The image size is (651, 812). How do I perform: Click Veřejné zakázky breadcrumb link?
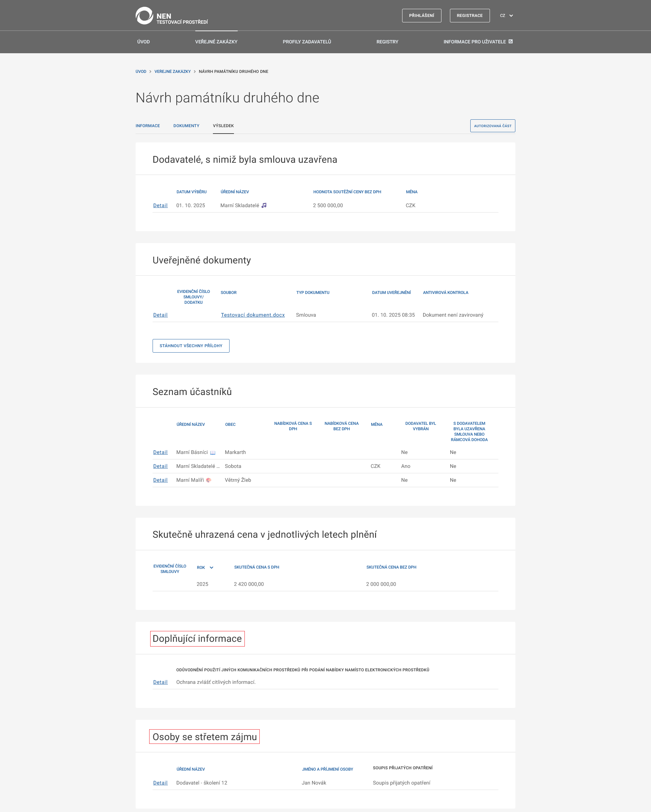pos(173,72)
